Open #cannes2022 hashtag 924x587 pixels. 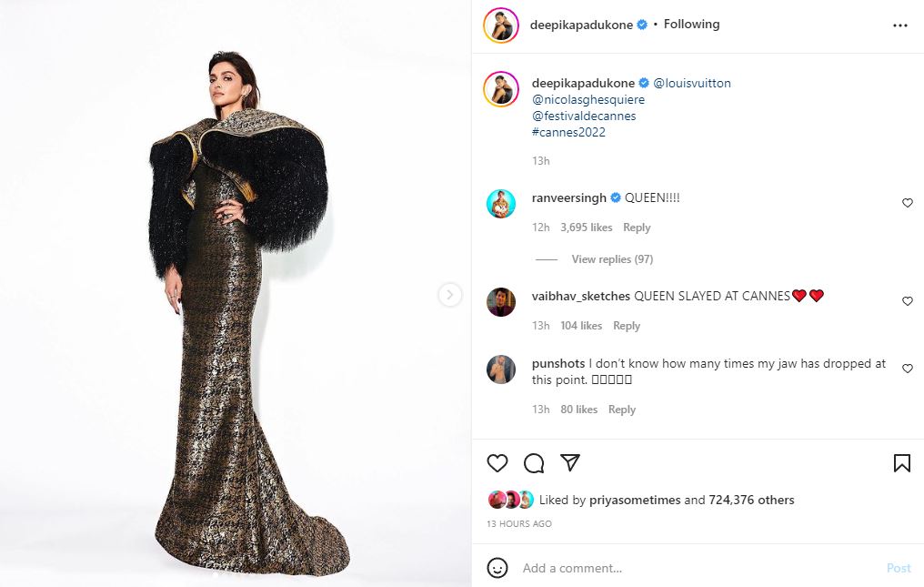(568, 132)
